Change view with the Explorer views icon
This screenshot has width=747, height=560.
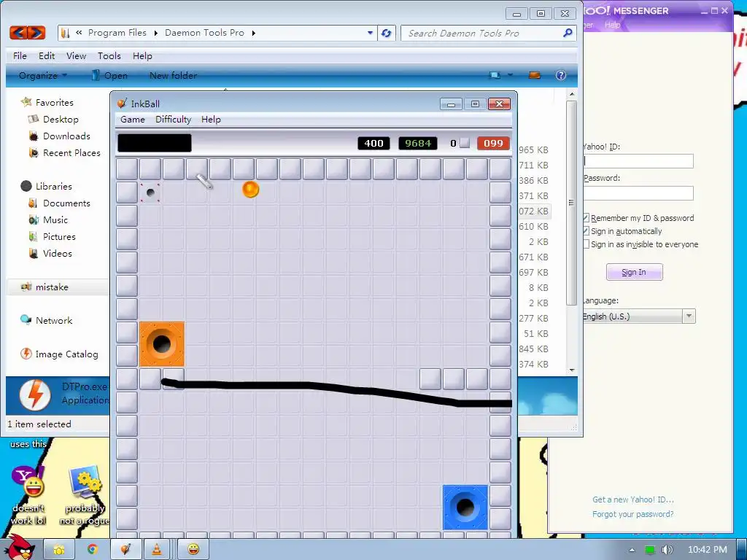tap(495, 75)
